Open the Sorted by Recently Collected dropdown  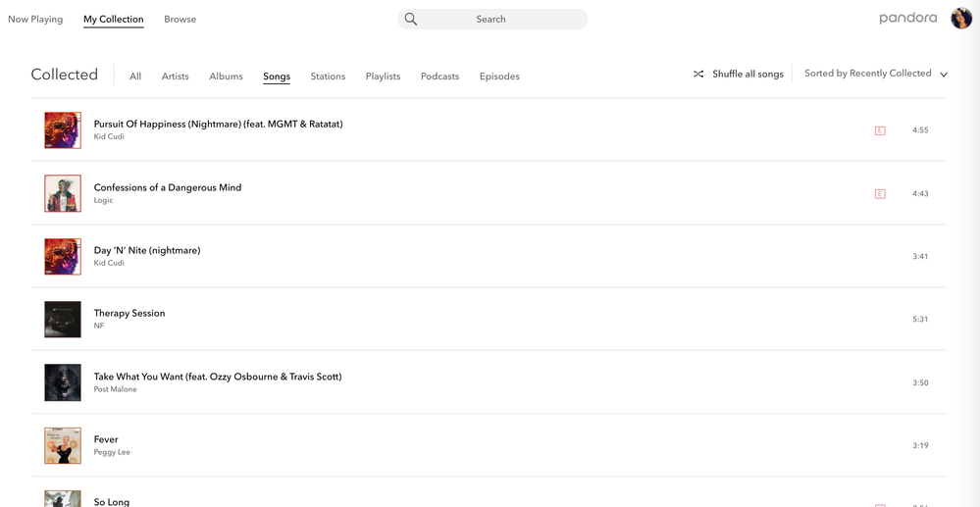point(867,74)
